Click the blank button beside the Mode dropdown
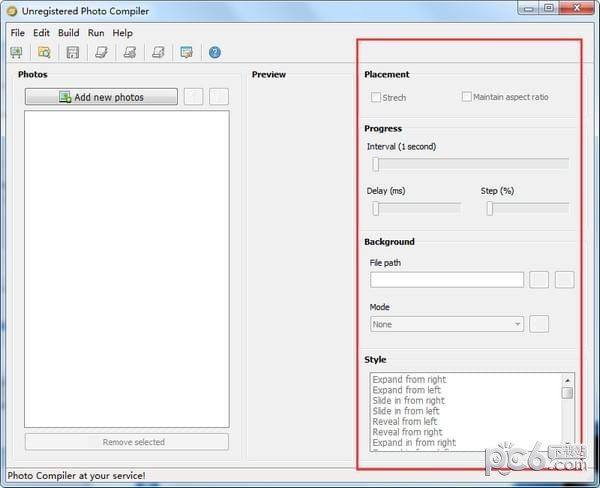This screenshot has height=488, width=600. pos(539,324)
